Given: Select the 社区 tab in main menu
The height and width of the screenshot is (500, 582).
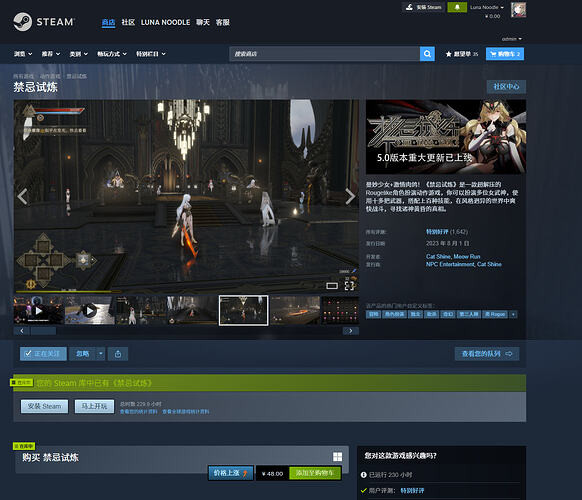Looking at the screenshot, I should [x=128, y=22].
